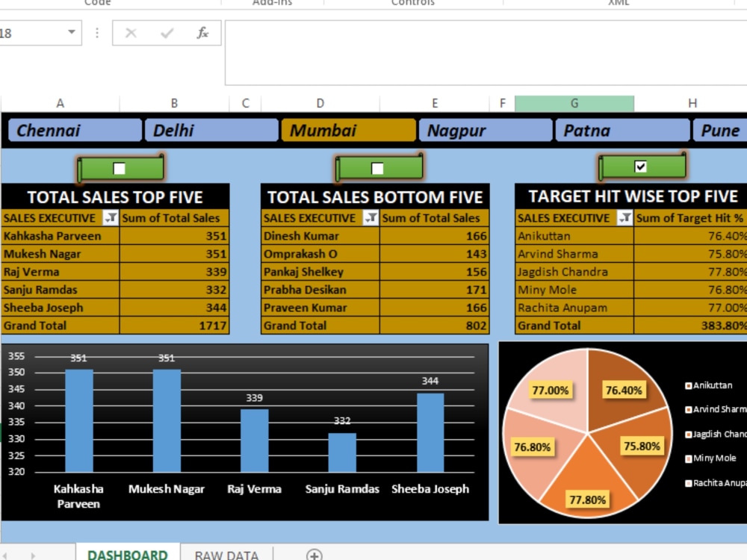Select column H header

692,103
